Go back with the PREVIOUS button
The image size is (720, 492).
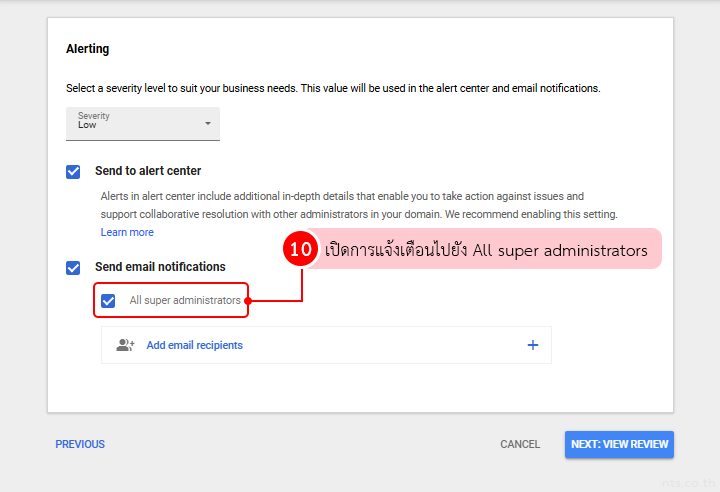tap(80, 444)
